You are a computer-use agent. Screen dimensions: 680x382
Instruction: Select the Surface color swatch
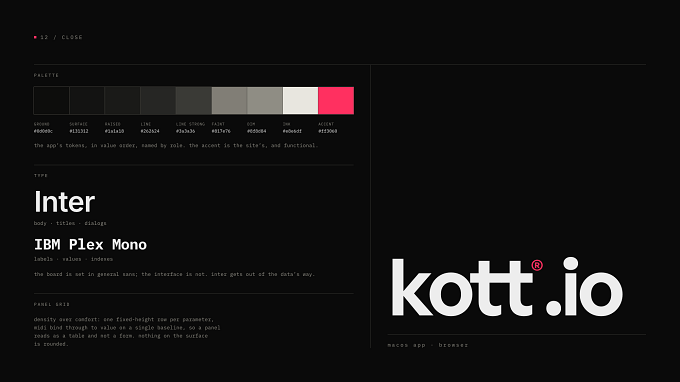pyautogui.click(x=87, y=101)
